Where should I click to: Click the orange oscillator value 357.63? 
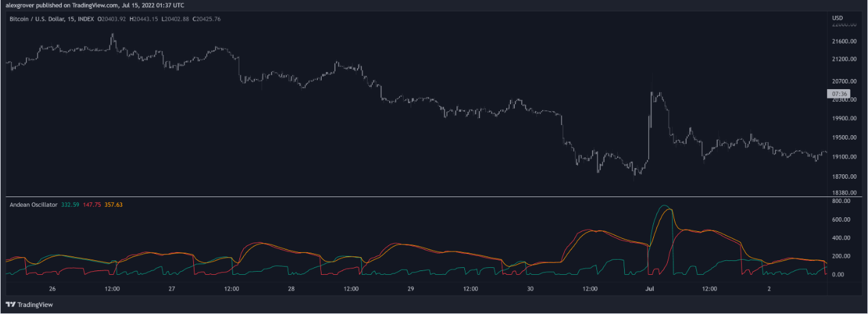113,205
